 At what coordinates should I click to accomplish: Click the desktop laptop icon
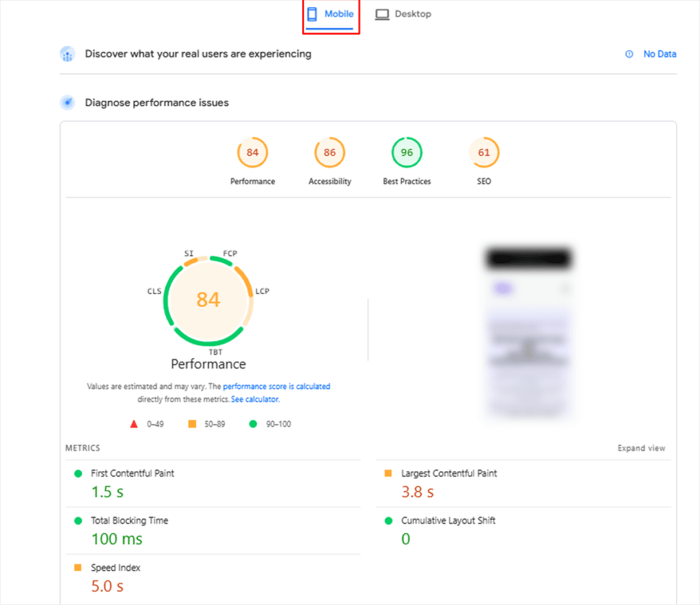click(381, 14)
